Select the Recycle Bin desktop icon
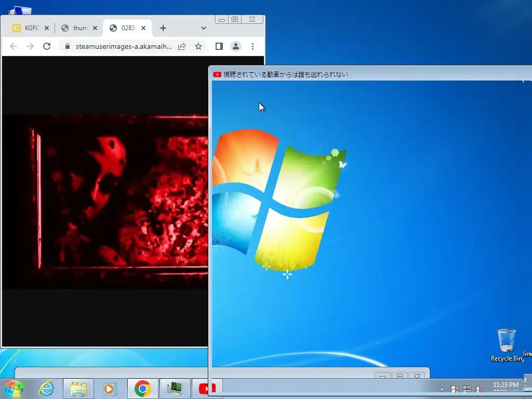Viewport: 532px width, 399px height. [507, 345]
